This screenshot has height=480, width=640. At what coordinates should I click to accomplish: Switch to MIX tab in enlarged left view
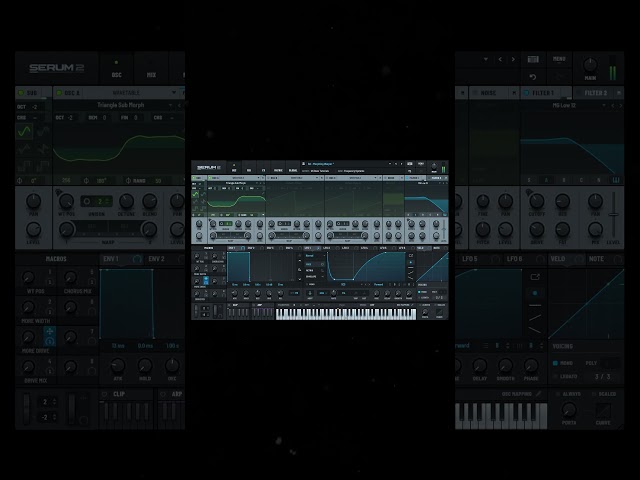(x=151, y=69)
